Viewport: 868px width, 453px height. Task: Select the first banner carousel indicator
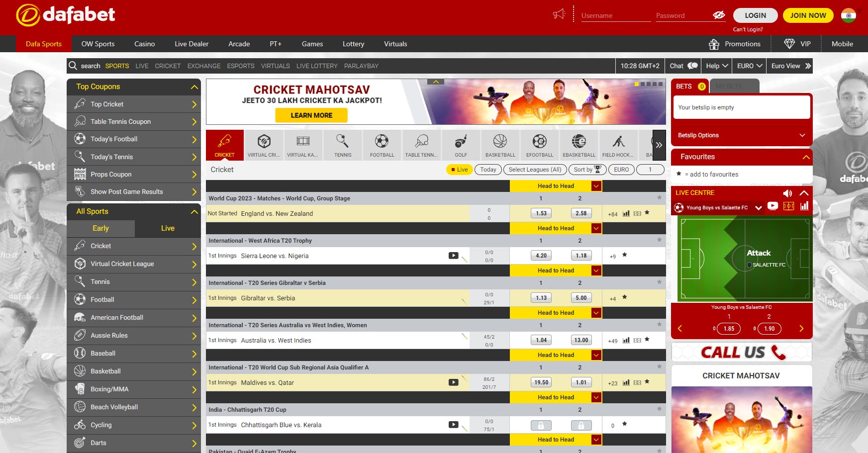click(637, 84)
